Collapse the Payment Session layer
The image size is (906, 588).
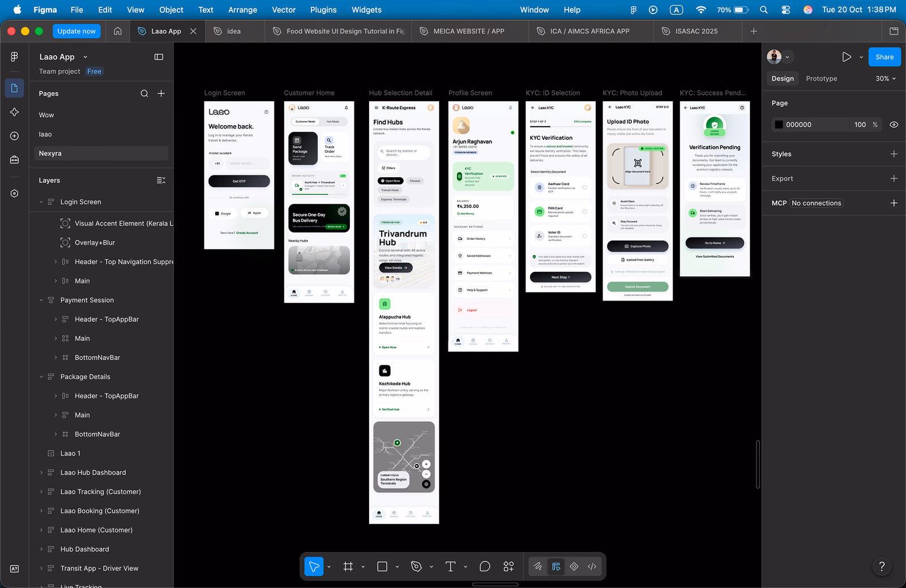coord(41,301)
